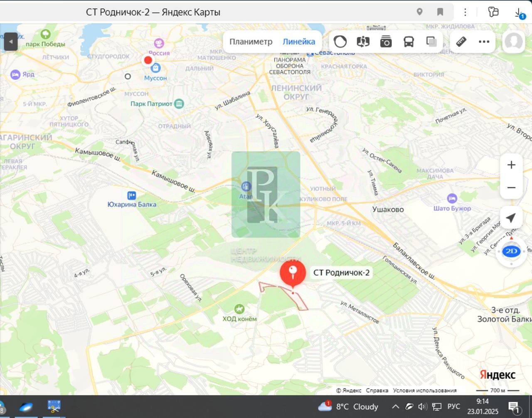
Task: Zoom in the map with plus
Action: (x=511, y=165)
